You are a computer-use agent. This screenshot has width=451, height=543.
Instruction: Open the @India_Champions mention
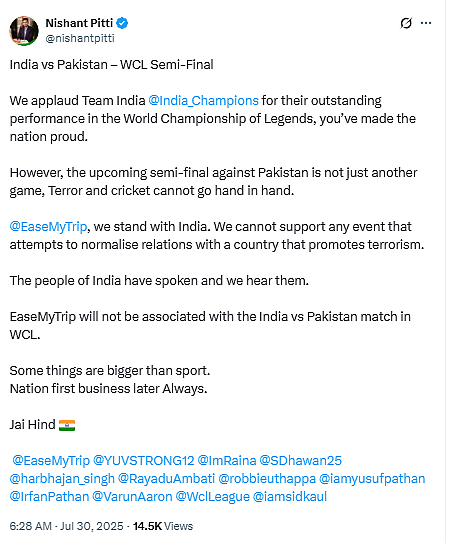[x=203, y=101]
